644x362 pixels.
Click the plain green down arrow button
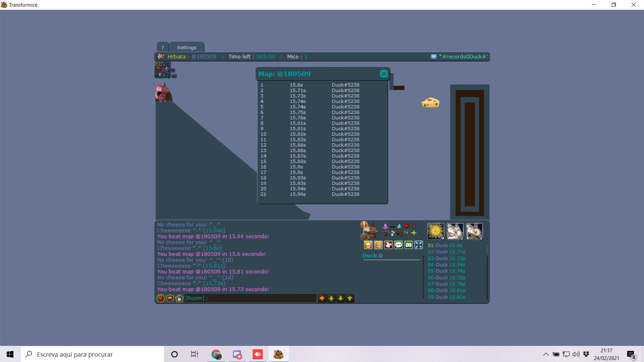(341, 298)
